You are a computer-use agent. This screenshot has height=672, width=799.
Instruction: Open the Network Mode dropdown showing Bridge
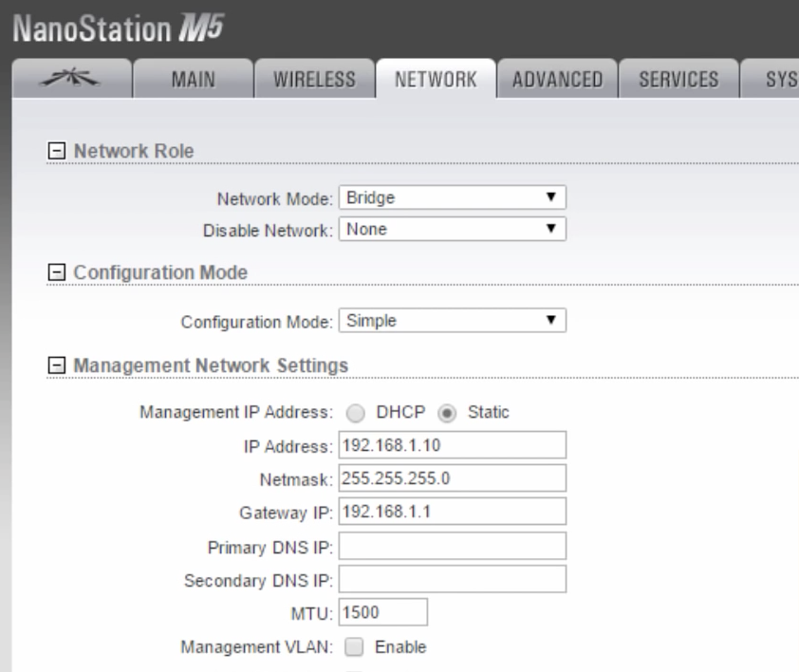(453, 197)
